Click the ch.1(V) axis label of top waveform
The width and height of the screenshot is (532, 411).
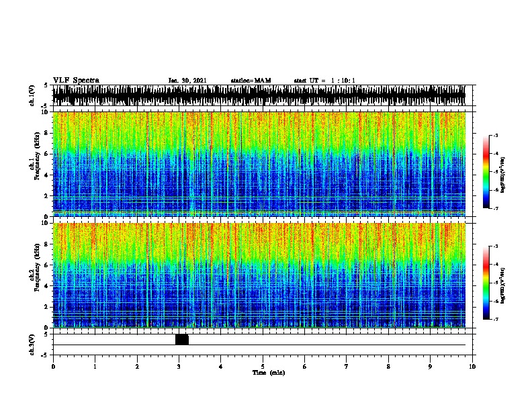(x=32, y=95)
